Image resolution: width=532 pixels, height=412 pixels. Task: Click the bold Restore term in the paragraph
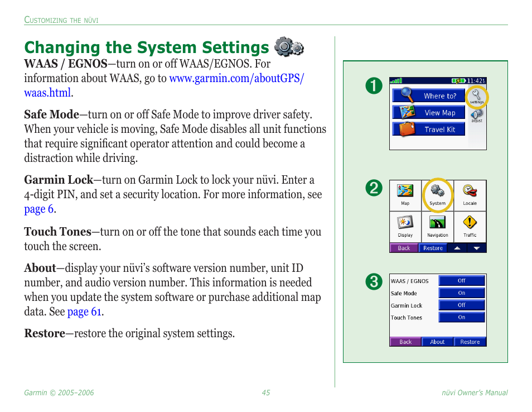45,333
